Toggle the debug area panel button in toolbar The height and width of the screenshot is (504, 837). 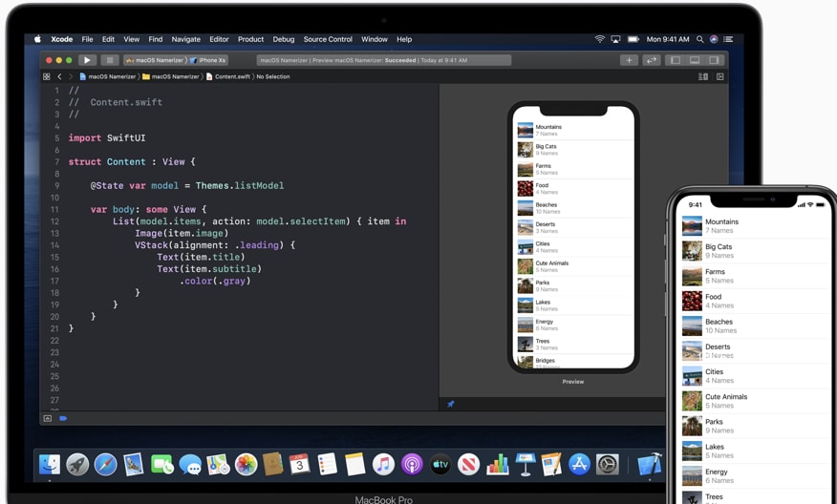click(x=695, y=60)
